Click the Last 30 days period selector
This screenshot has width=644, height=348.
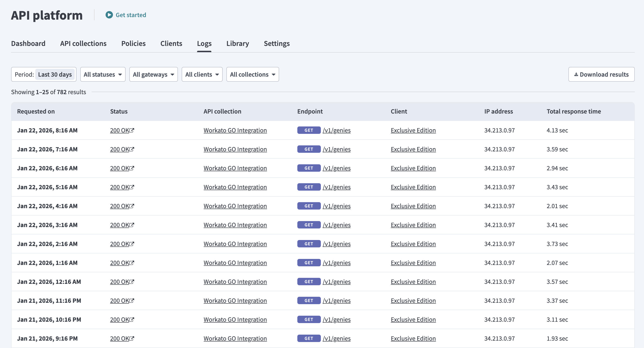pyautogui.click(x=55, y=74)
